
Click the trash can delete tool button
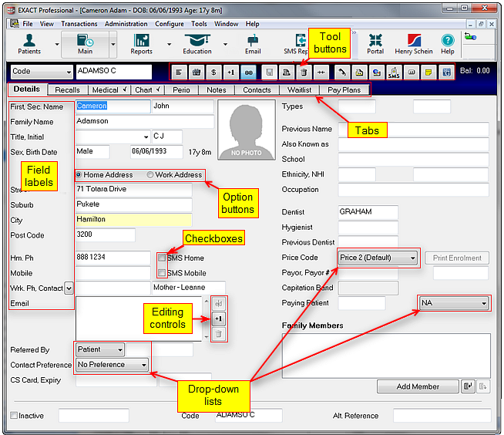[x=304, y=72]
